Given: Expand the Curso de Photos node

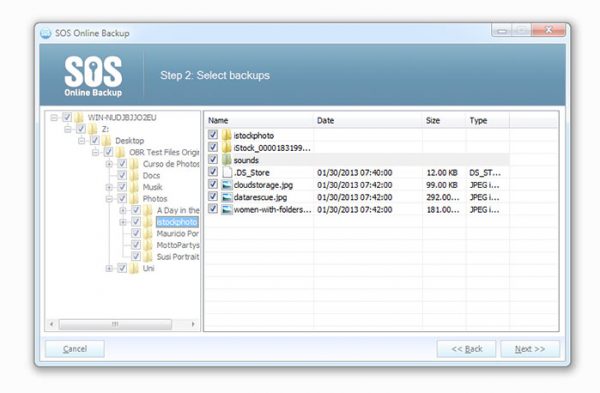Looking at the screenshot, I should [x=109, y=164].
